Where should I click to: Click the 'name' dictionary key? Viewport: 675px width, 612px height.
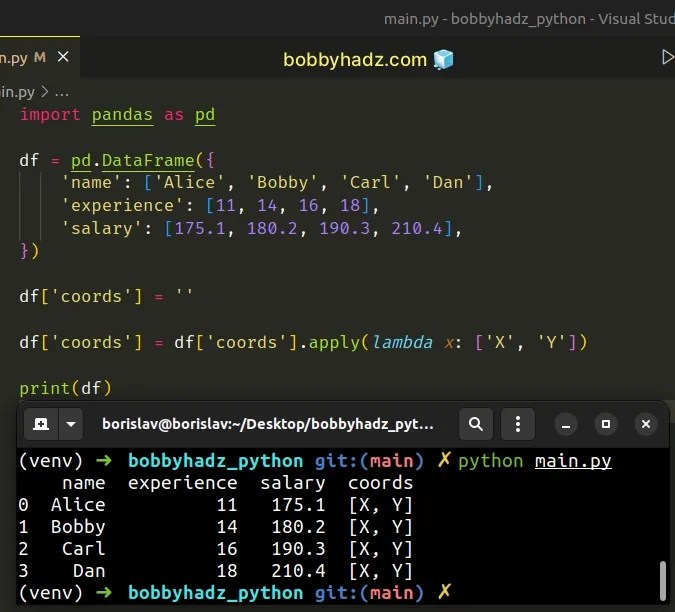pyautogui.click(x=91, y=182)
